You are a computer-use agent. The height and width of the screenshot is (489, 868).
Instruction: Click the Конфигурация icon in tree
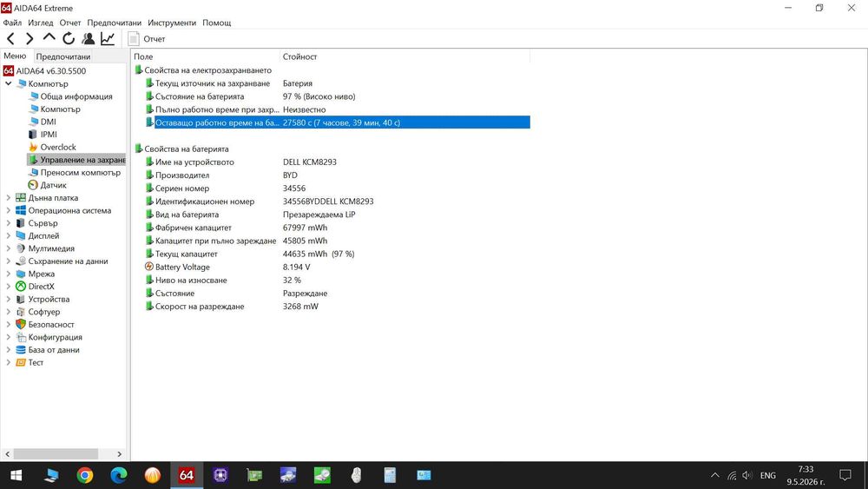coord(21,337)
